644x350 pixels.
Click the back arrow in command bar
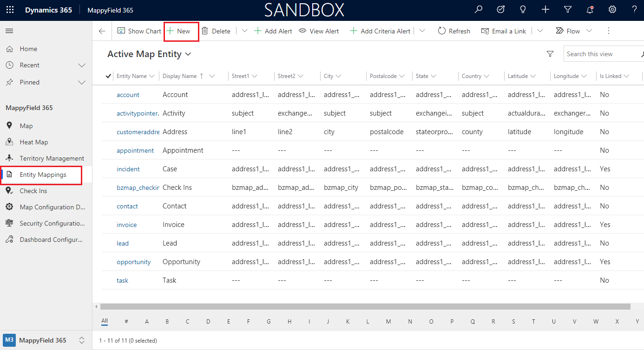(x=102, y=31)
